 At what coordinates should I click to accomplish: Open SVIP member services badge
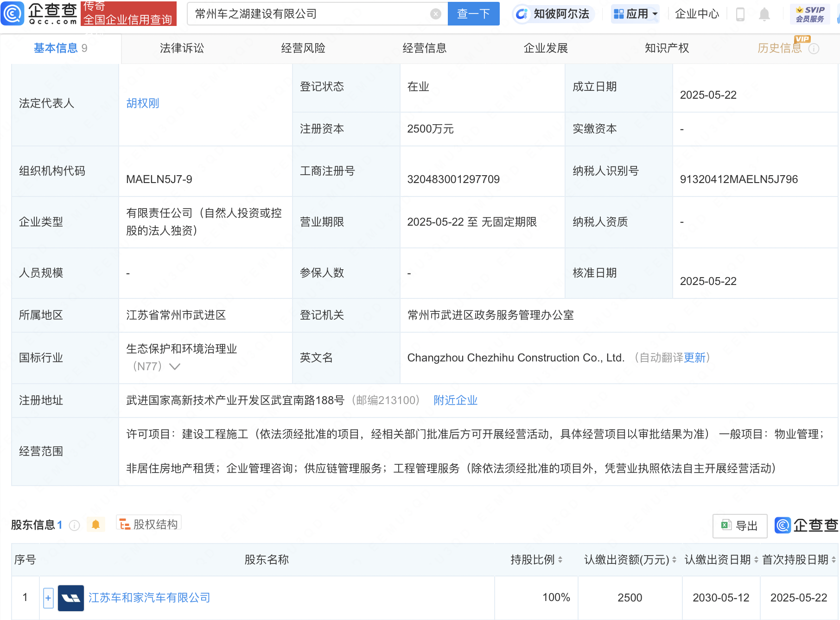pyautogui.click(x=810, y=14)
